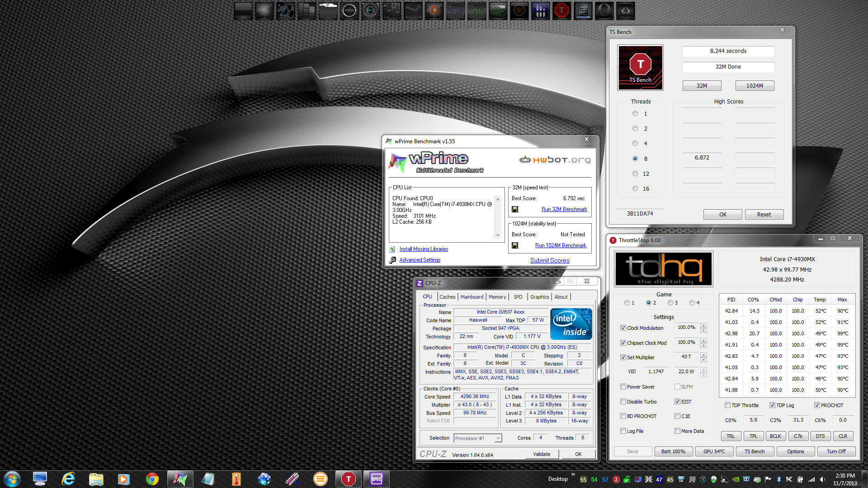Image resolution: width=868 pixels, height=488 pixels.
Task: Open Internet Explorer from taskbar
Action: pos(68,479)
